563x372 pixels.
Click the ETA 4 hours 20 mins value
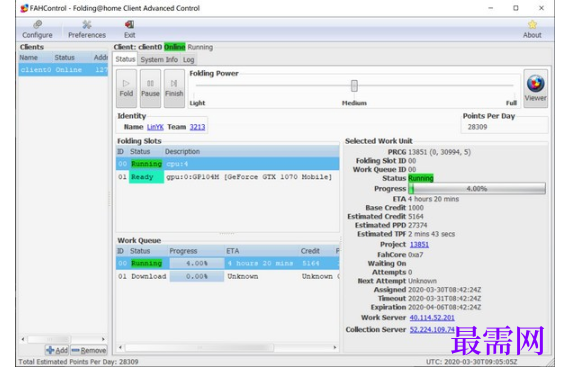pos(433,199)
